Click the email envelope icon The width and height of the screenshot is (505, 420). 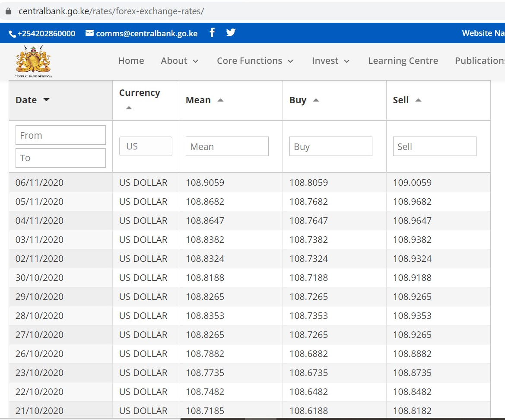(x=89, y=33)
